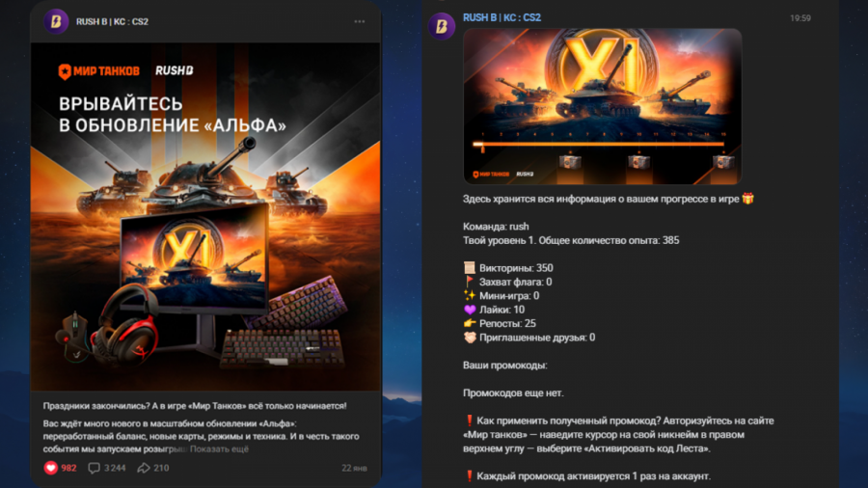This screenshot has height=488, width=868.
Task: Open the RUSH B | KC : CS2 sender name in chat
Action: pyautogui.click(x=502, y=17)
